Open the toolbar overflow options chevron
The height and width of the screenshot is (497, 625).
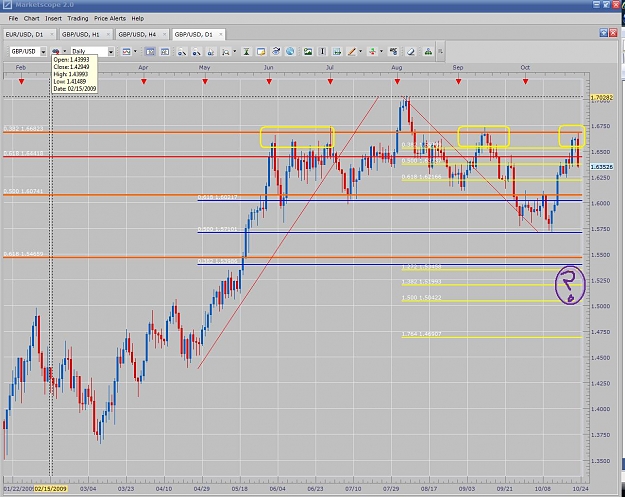click(x=440, y=51)
